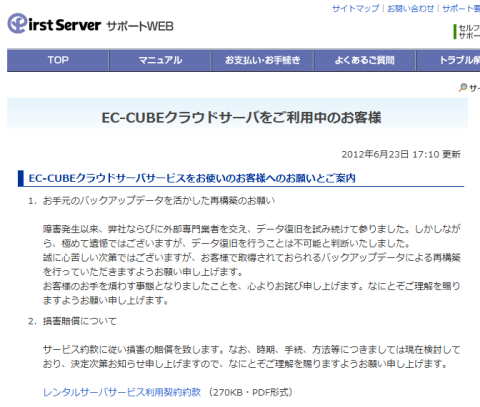
Task: Open the お問い合わせ link
Action: [411, 9]
